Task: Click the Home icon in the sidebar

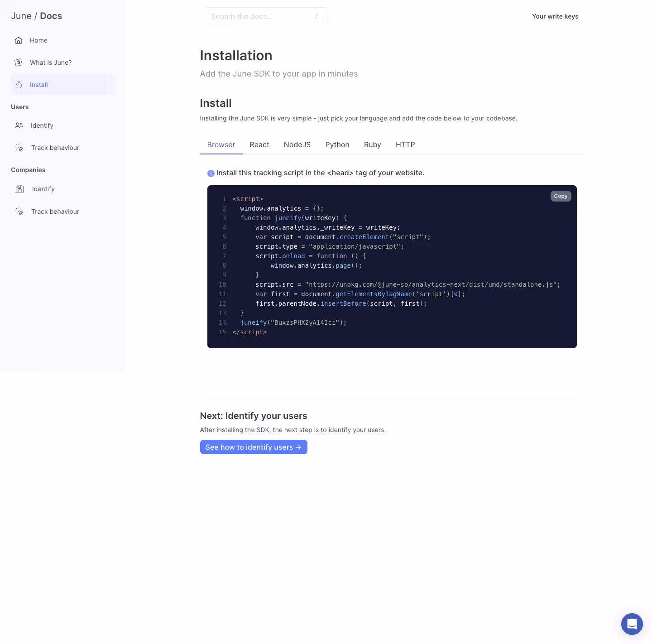Action: coord(19,40)
